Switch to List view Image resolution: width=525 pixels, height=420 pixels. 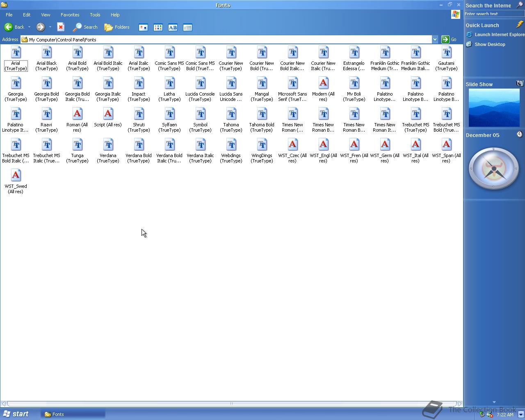coord(158,27)
